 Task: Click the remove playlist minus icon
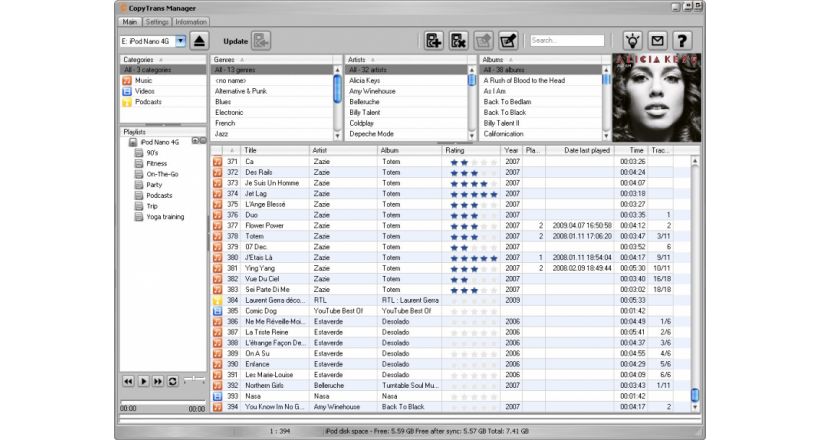pyautogui.click(x=203, y=141)
